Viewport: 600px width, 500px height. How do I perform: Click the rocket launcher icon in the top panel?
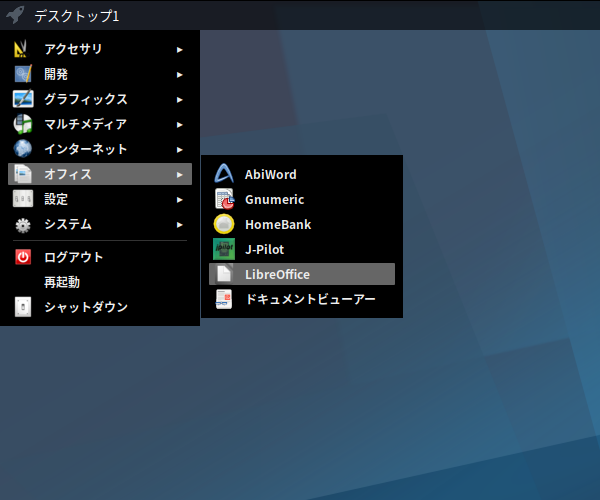(x=15, y=15)
